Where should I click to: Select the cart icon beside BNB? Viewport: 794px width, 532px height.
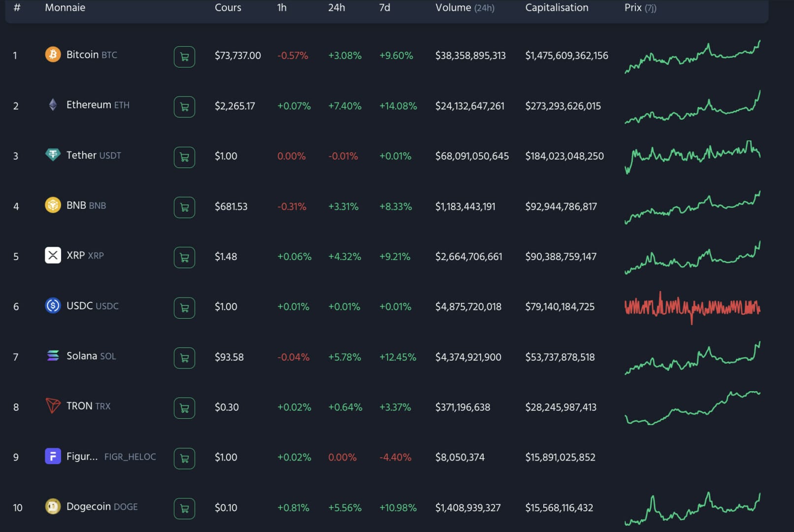pyautogui.click(x=184, y=207)
